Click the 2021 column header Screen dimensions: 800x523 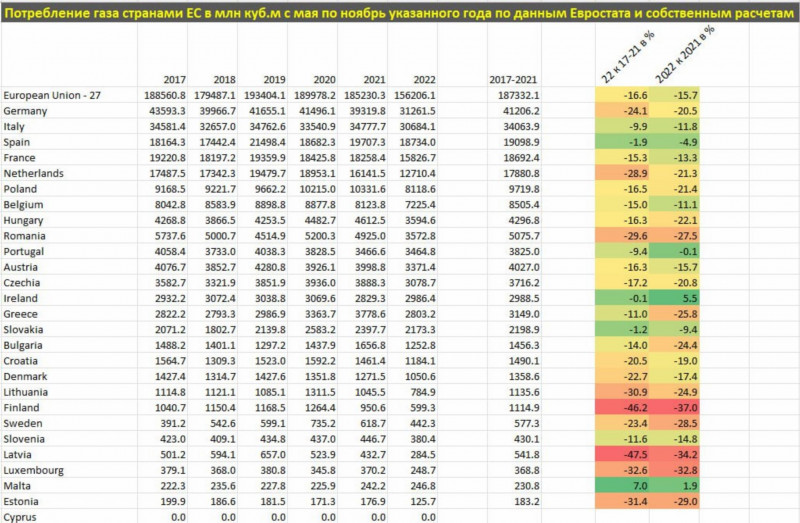(374, 80)
